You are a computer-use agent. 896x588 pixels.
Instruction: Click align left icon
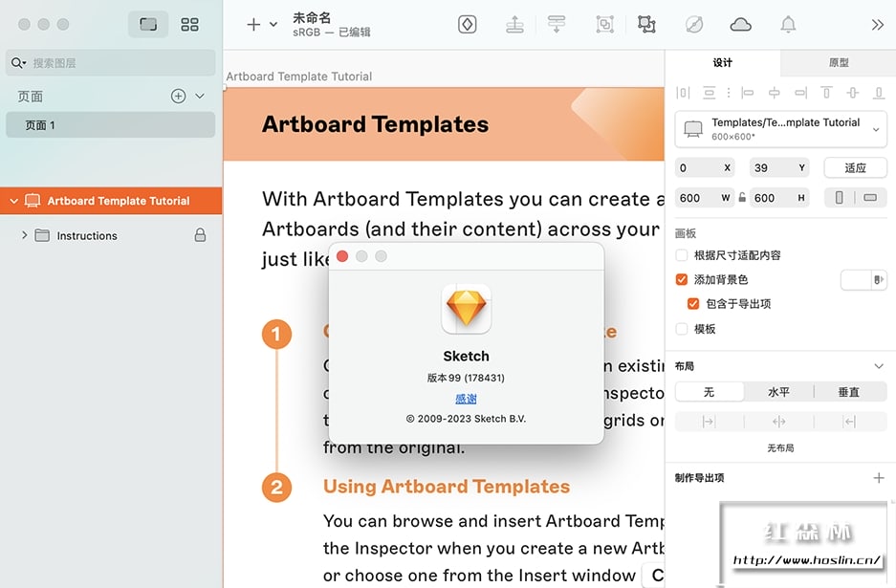coord(748,93)
